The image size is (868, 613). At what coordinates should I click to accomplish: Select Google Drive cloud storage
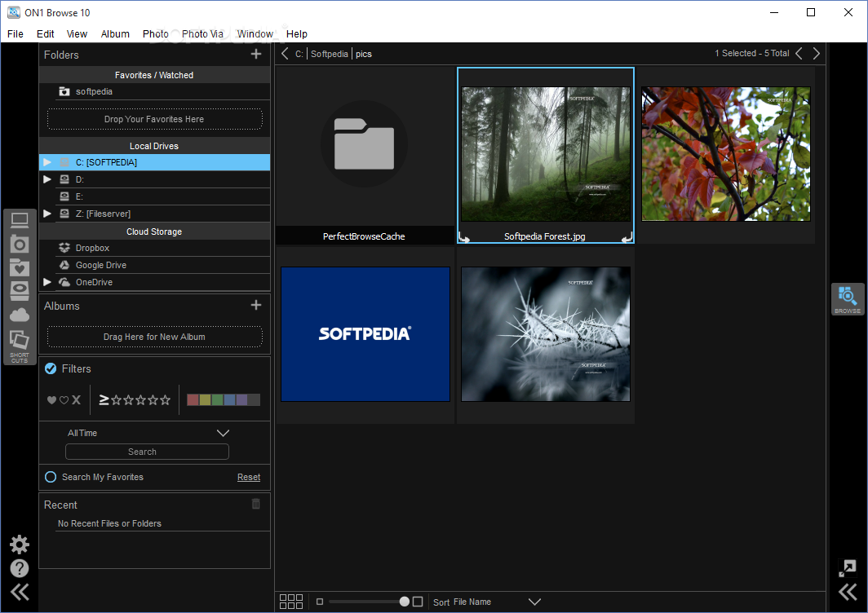pyautogui.click(x=154, y=265)
